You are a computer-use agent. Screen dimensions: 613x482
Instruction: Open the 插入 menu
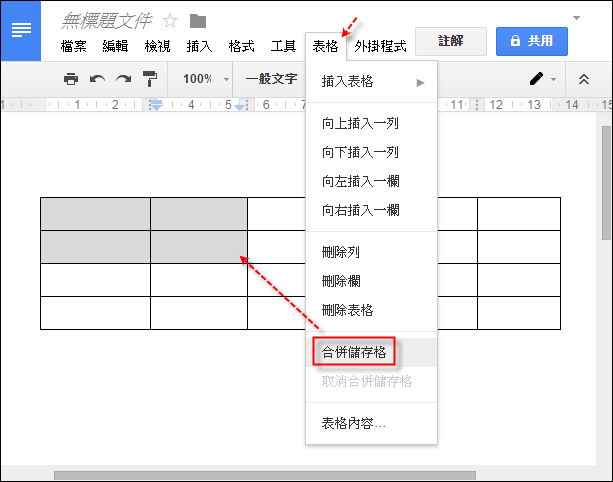[199, 47]
